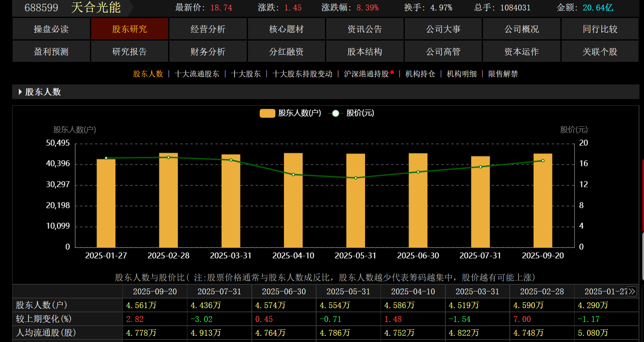Toggle 股东人数(户) legend series
Image resolution: width=644 pixels, height=342 pixels.
point(291,113)
